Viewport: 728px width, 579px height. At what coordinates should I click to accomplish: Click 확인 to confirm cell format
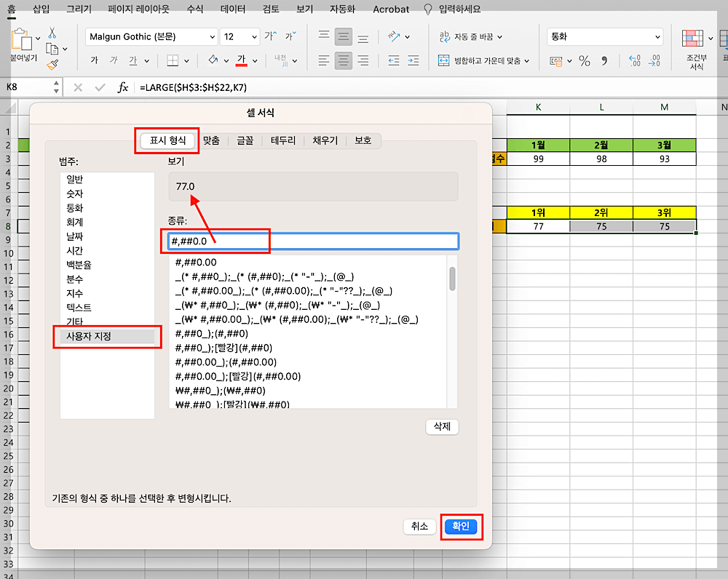(x=461, y=526)
